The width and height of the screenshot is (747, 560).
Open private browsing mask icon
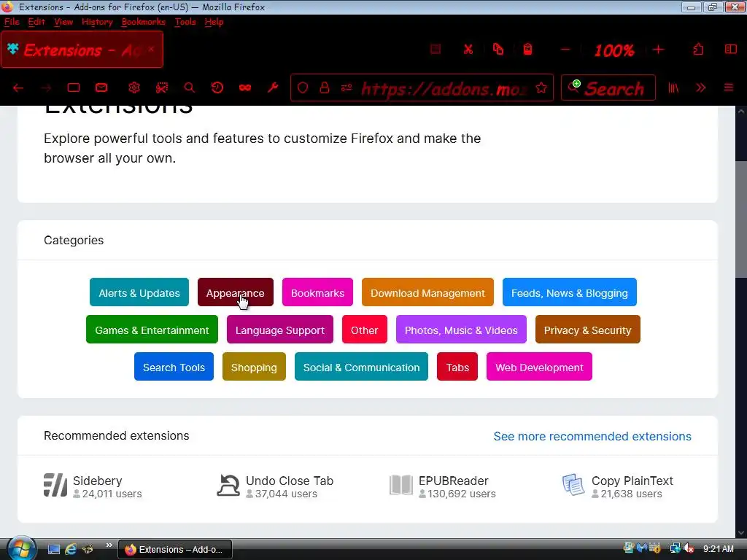tap(245, 87)
